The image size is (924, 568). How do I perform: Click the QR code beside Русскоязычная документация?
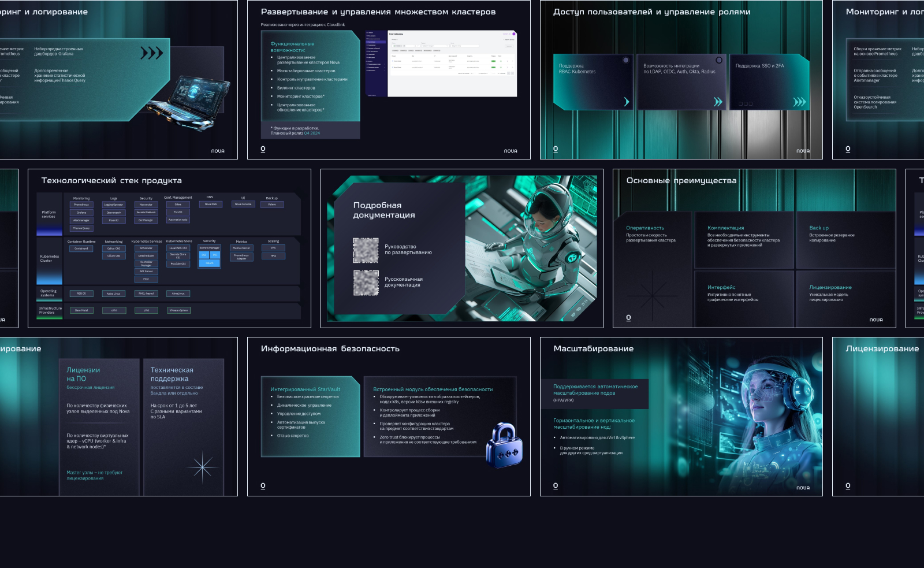pyautogui.click(x=366, y=283)
